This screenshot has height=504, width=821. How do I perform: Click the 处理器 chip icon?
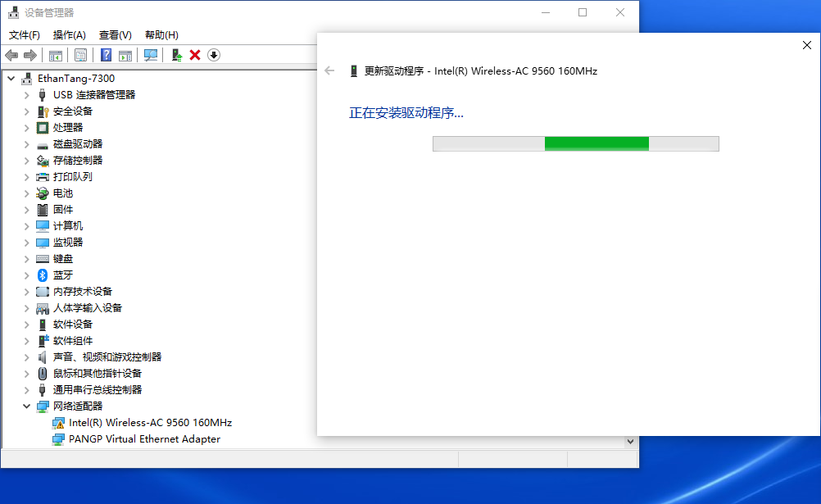(x=43, y=127)
